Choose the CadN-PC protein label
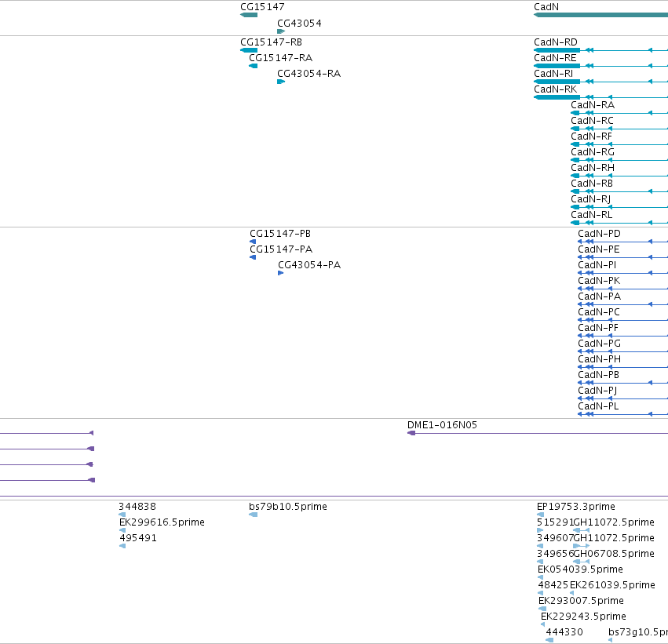The height and width of the screenshot is (644, 668). [x=599, y=312]
